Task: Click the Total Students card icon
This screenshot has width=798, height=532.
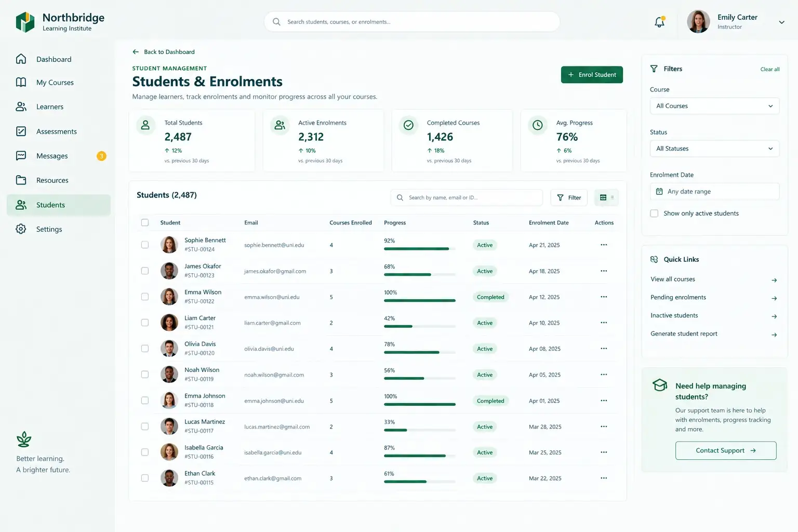Action: click(x=145, y=125)
